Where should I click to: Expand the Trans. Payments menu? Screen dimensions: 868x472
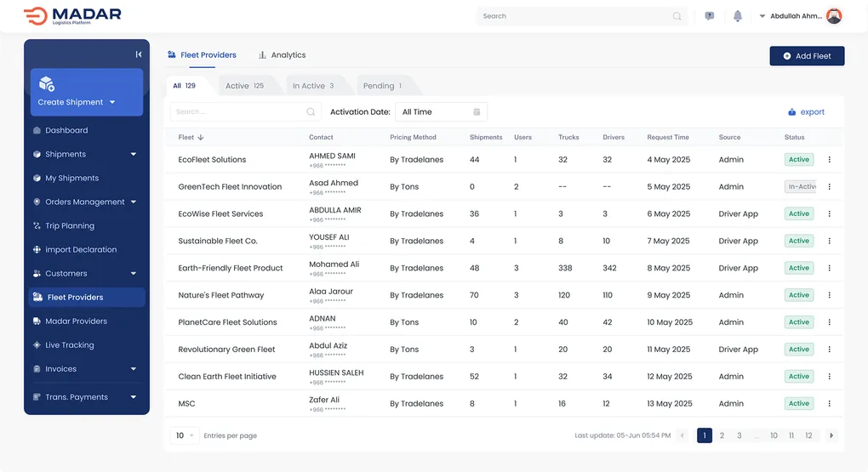click(x=134, y=397)
